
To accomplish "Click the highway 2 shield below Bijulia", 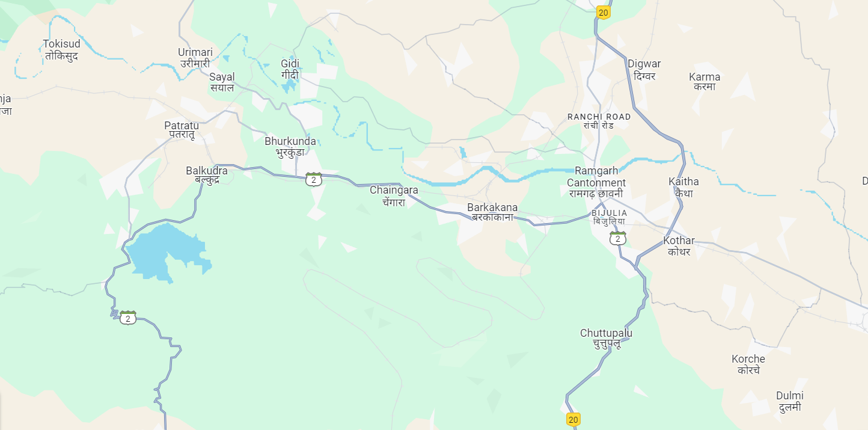I will (x=617, y=238).
